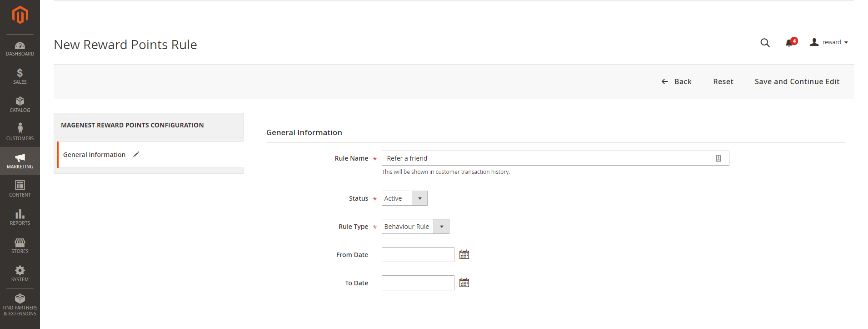Focus the Rule Name text field
868x329 pixels.
click(x=545, y=158)
